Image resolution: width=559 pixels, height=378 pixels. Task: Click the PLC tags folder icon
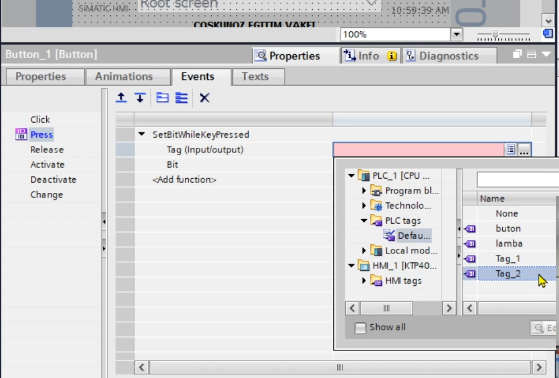pyautogui.click(x=376, y=221)
